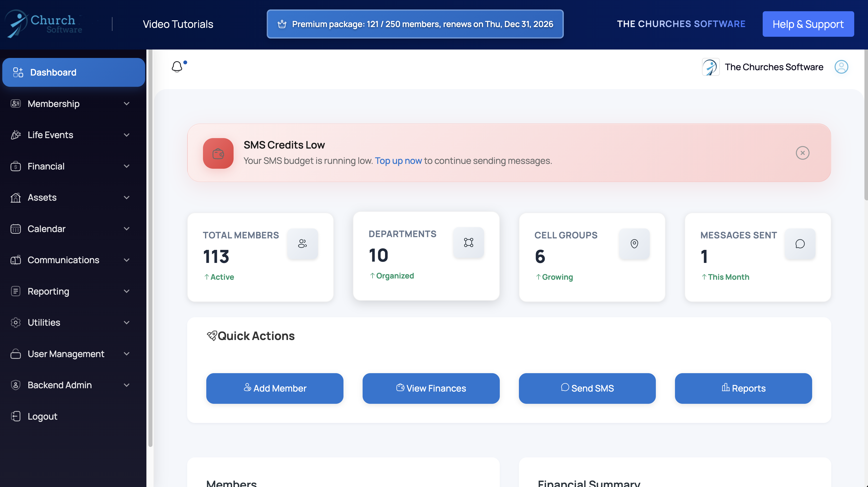
Task: Open the Financial menu label
Action: (x=46, y=166)
